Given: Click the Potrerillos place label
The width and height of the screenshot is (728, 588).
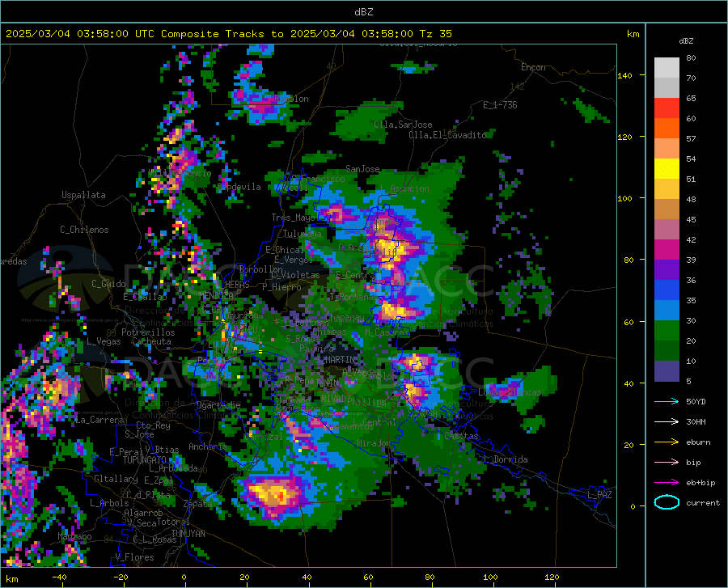Looking at the screenshot, I should (x=148, y=332).
